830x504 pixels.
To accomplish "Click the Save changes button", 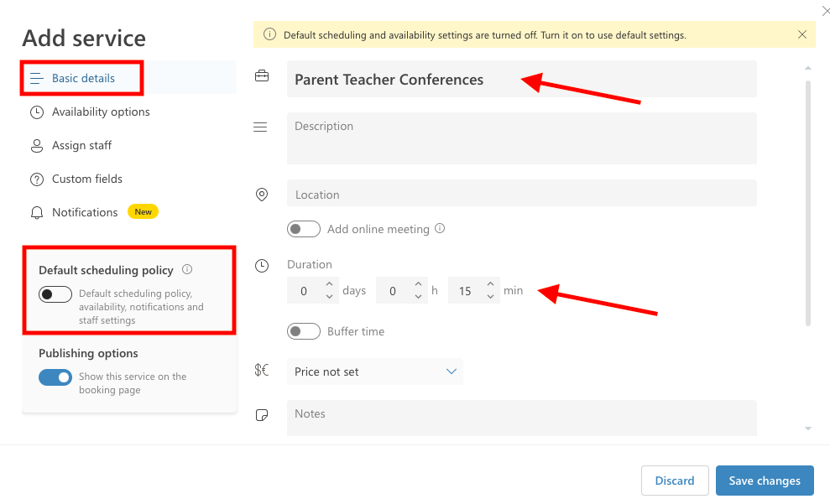I will [765, 481].
